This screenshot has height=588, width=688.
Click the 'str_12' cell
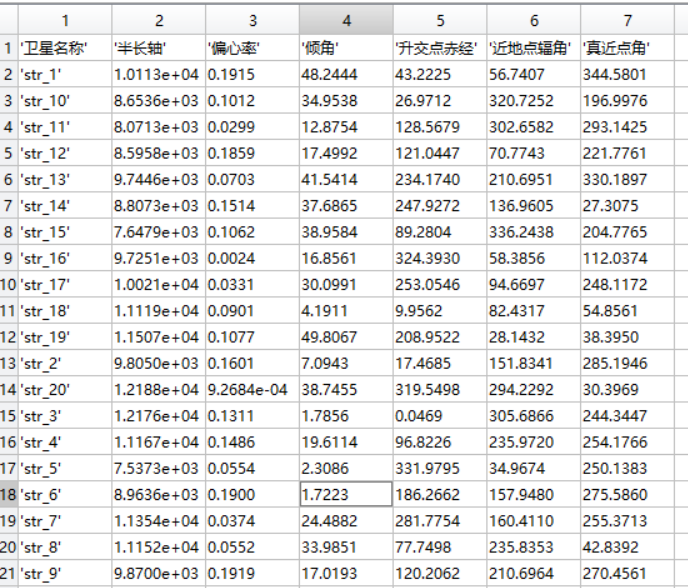65,153
